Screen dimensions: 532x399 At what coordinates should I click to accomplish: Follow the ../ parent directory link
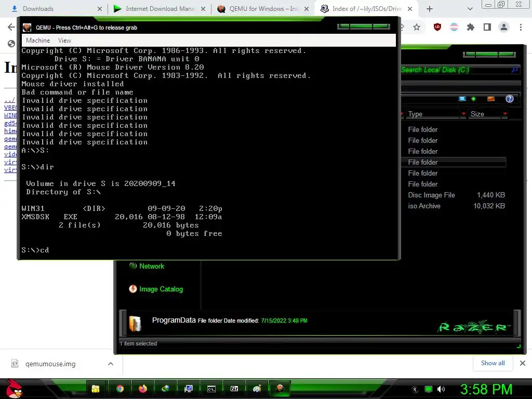9,100
